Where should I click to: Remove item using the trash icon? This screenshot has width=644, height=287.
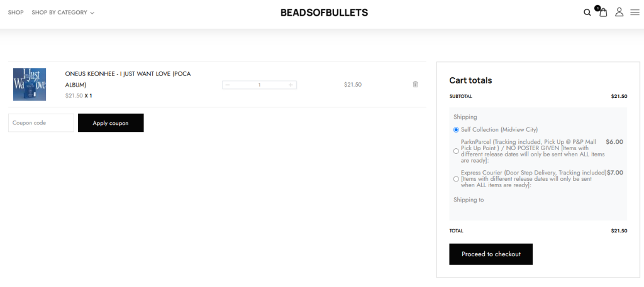coord(415,84)
